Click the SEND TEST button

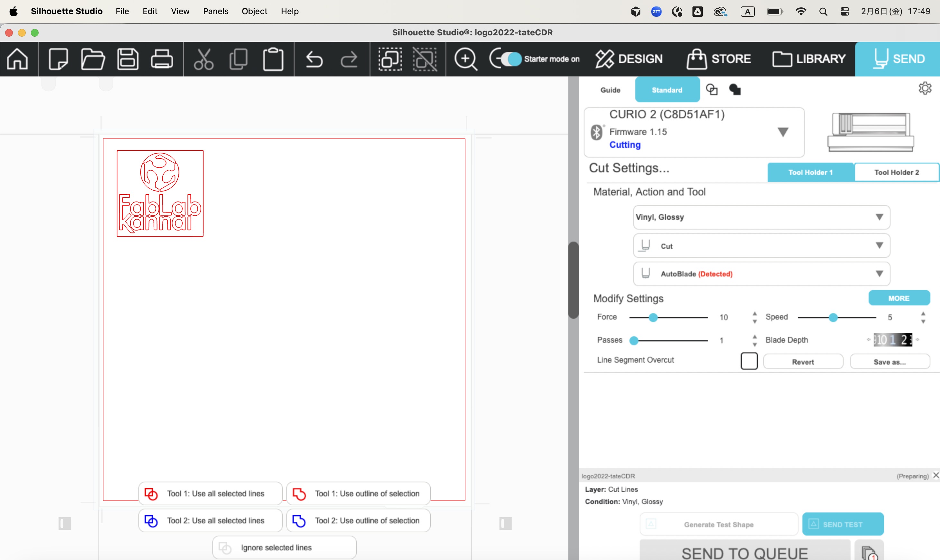(842, 524)
